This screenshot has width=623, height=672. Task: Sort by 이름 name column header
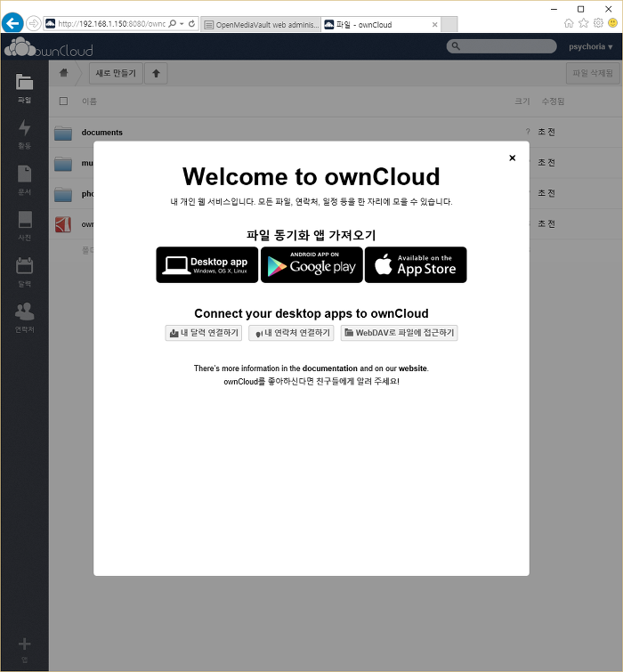[89, 101]
